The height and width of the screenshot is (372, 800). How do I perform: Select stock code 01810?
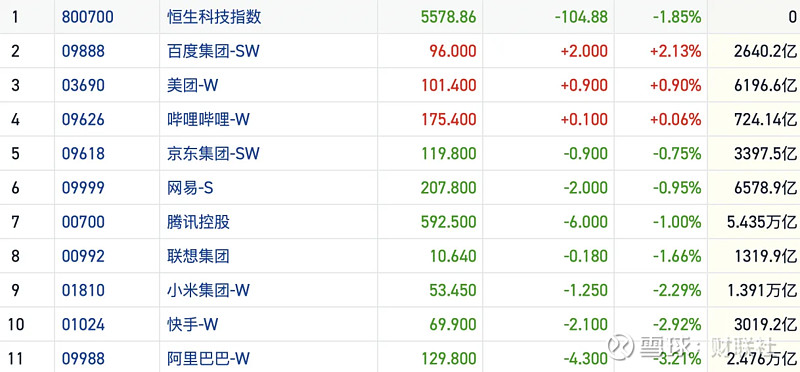coord(83,290)
